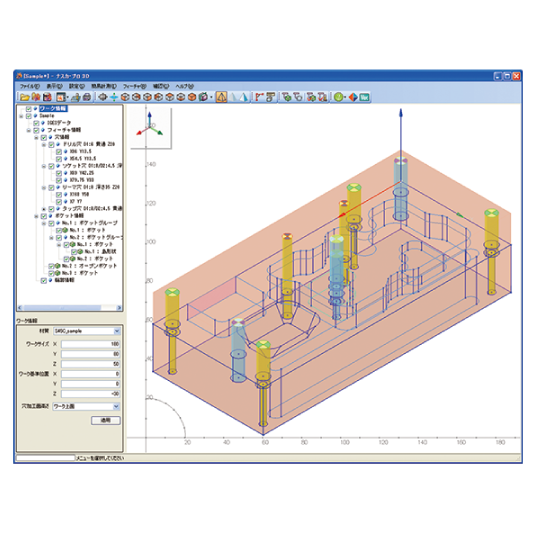Toggle checkbox beside Sample node
This screenshot has height=534, width=534.
[x=29, y=116]
